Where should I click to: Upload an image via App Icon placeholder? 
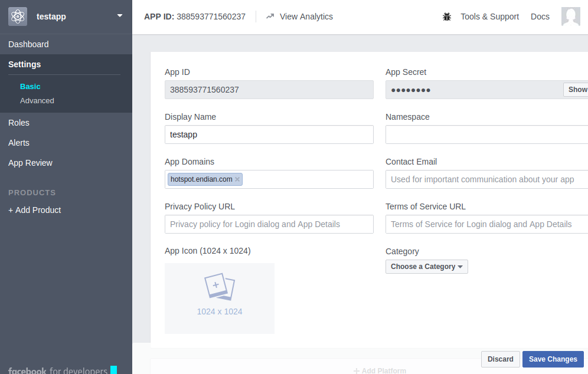coord(220,298)
